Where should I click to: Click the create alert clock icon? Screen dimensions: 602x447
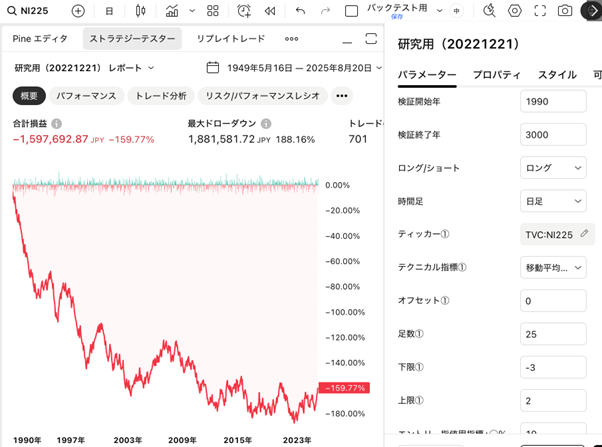point(245,11)
